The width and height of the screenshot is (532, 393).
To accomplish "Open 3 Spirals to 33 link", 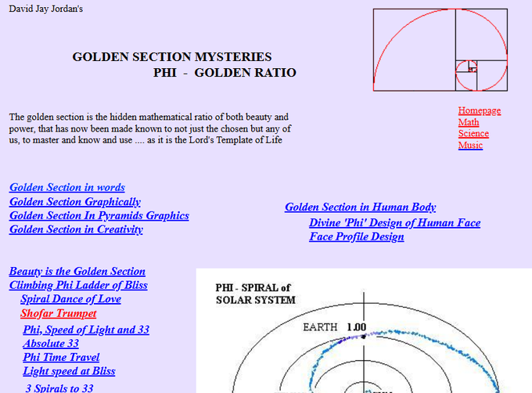I will click(x=59, y=388).
